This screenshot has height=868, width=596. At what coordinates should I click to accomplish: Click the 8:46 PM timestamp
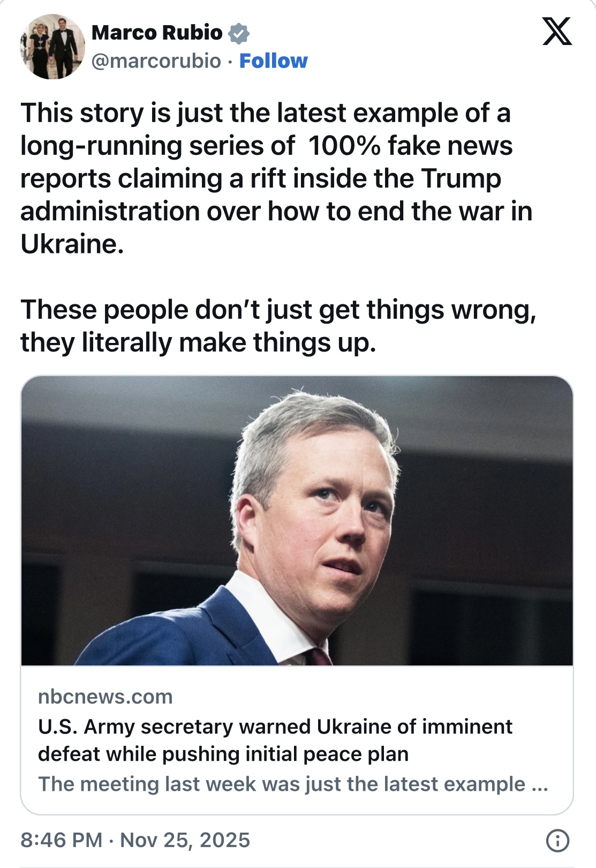(x=61, y=840)
